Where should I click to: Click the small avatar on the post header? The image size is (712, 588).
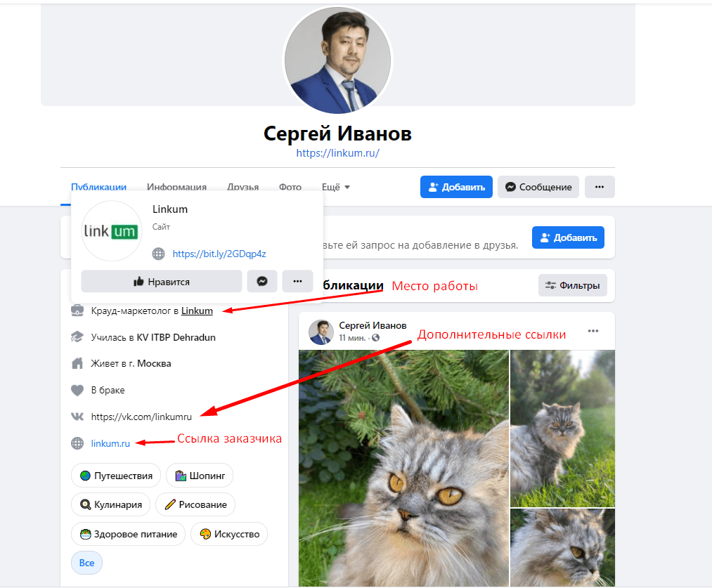pyautogui.click(x=321, y=332)
